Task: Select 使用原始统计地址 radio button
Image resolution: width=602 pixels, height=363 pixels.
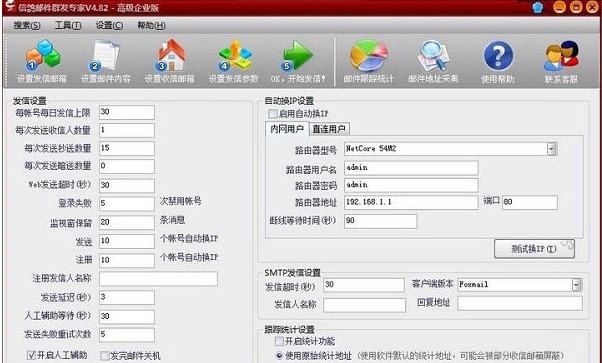Action: tap(279, 356)
